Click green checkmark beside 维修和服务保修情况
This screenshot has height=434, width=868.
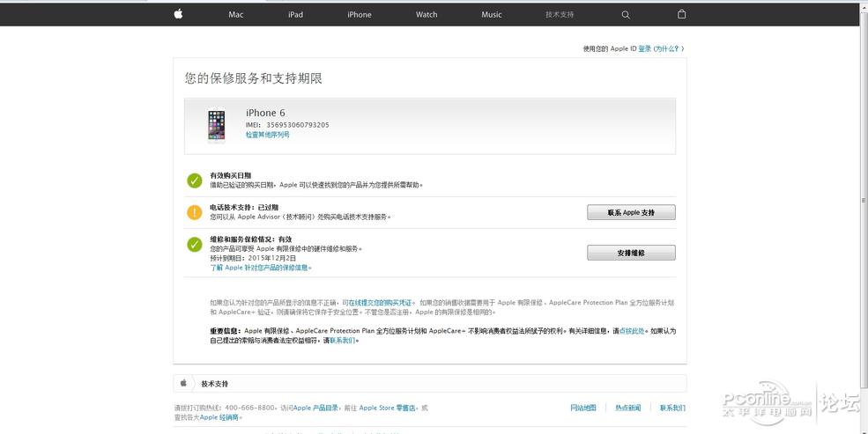point(194,245)
